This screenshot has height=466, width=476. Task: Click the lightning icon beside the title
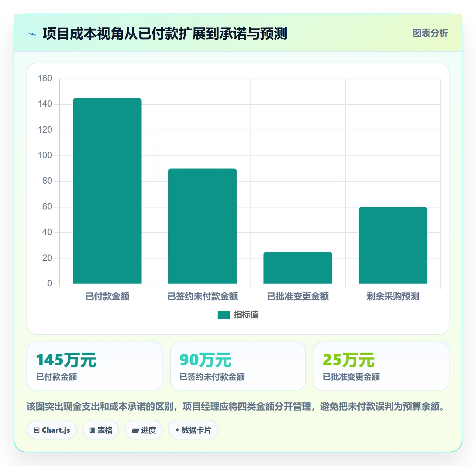click(x=32, y=34)
